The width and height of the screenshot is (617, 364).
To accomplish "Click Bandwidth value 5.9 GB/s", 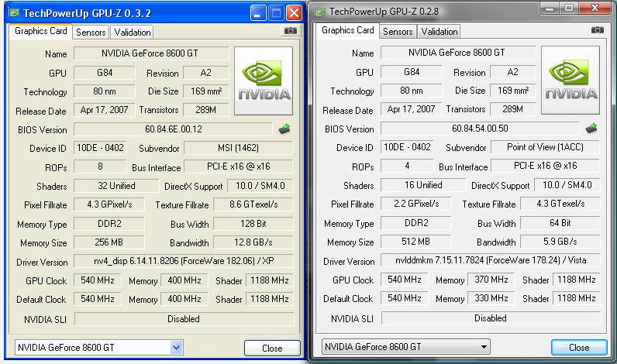I will pyautogui.click(x=560, y=242).
